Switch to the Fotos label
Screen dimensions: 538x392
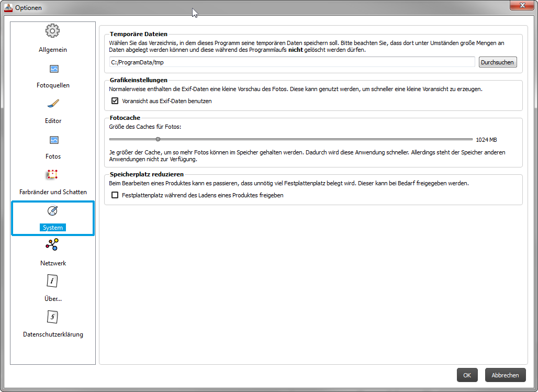click(53, 156)
